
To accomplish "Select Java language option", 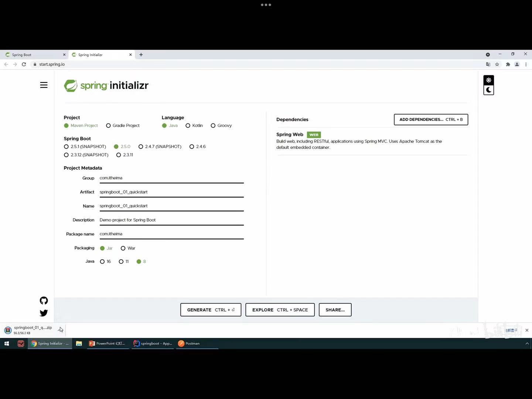I will [x=164, y=126].
